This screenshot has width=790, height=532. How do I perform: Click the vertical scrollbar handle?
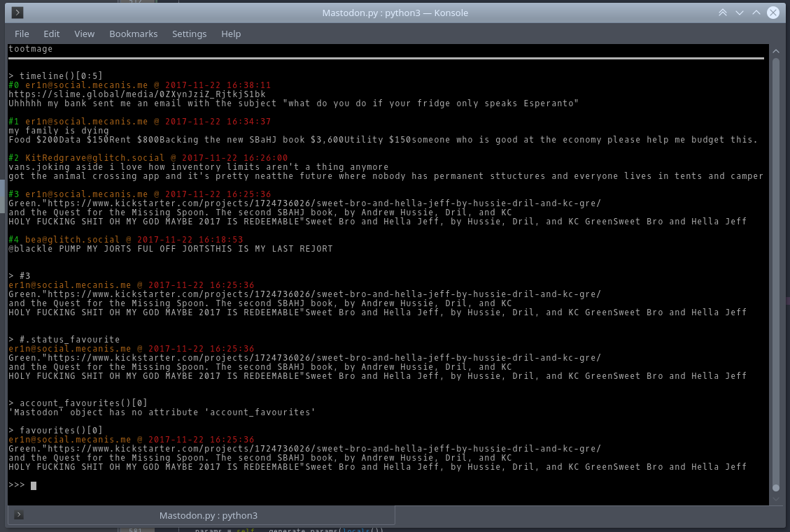pos(775,273)
